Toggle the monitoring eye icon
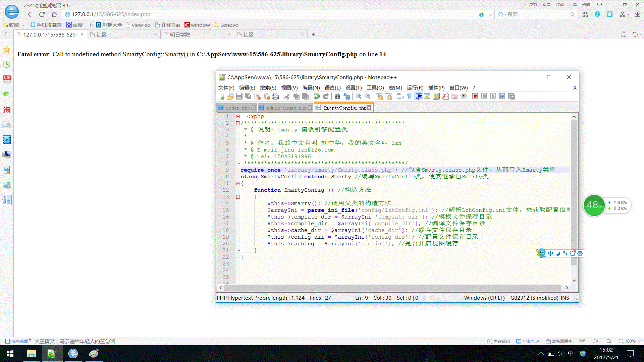 click(x=464, y=97)
